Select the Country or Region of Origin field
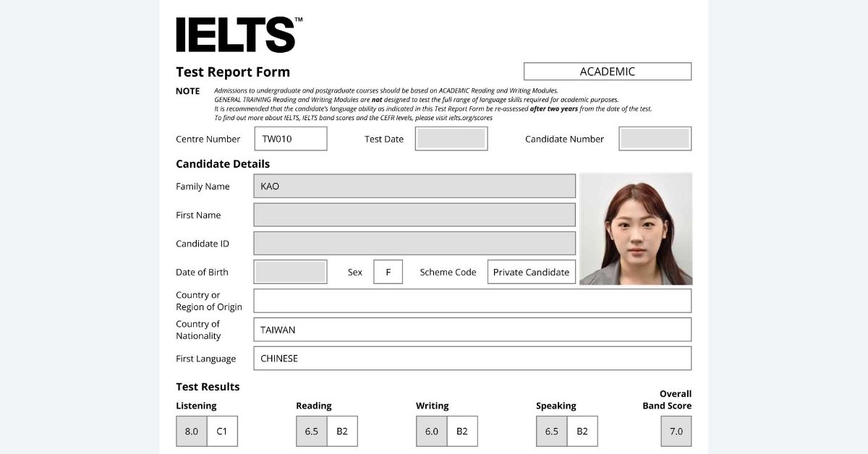The width and height of the screenshot is (868, 454). [x=472, y=300]
